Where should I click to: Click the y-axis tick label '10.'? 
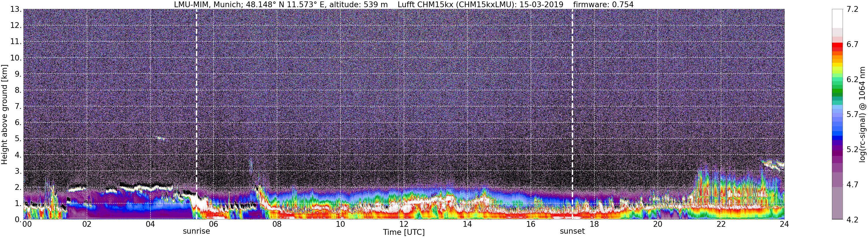(x=16, y=58)
